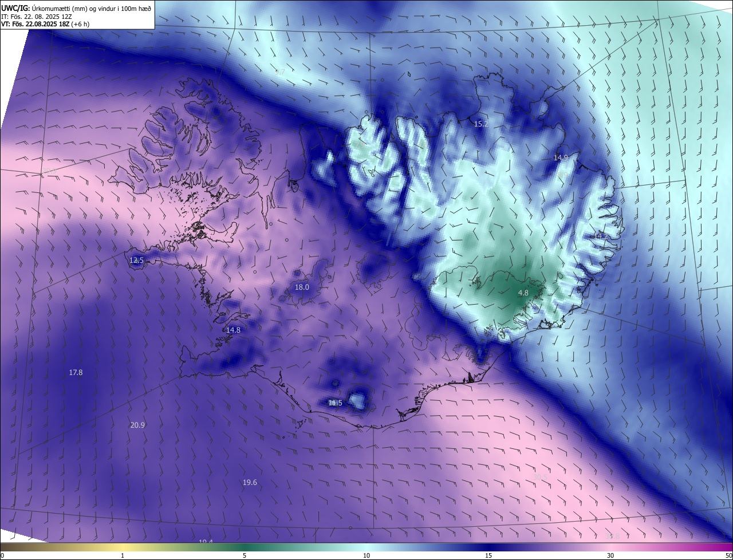
Task: Click the 15.2 value label in north Iceland
Action: tap(481, 124)
